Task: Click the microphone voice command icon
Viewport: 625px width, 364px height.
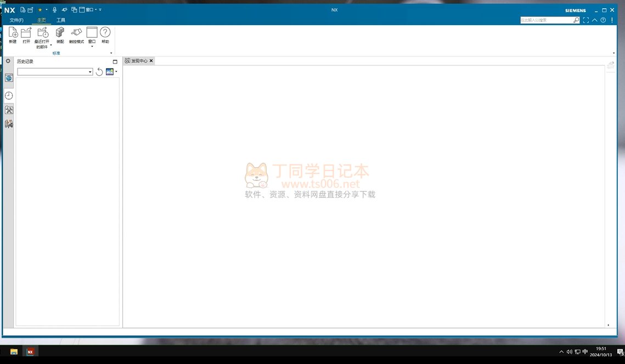Action: (x=55, y=10)
